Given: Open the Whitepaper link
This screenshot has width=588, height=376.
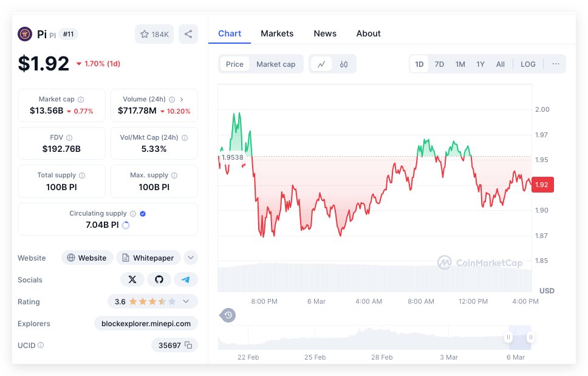Looking at the screenshot, I should click(148, 258).
